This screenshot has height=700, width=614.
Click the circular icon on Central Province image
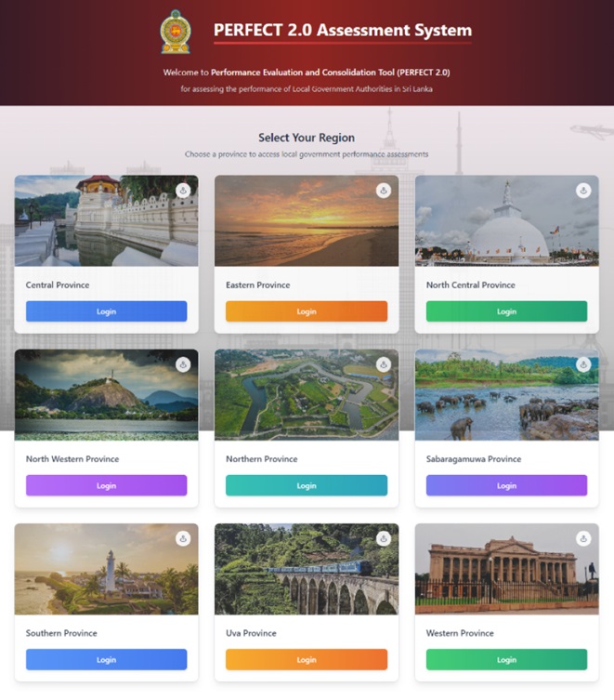(x=183, y=191)
